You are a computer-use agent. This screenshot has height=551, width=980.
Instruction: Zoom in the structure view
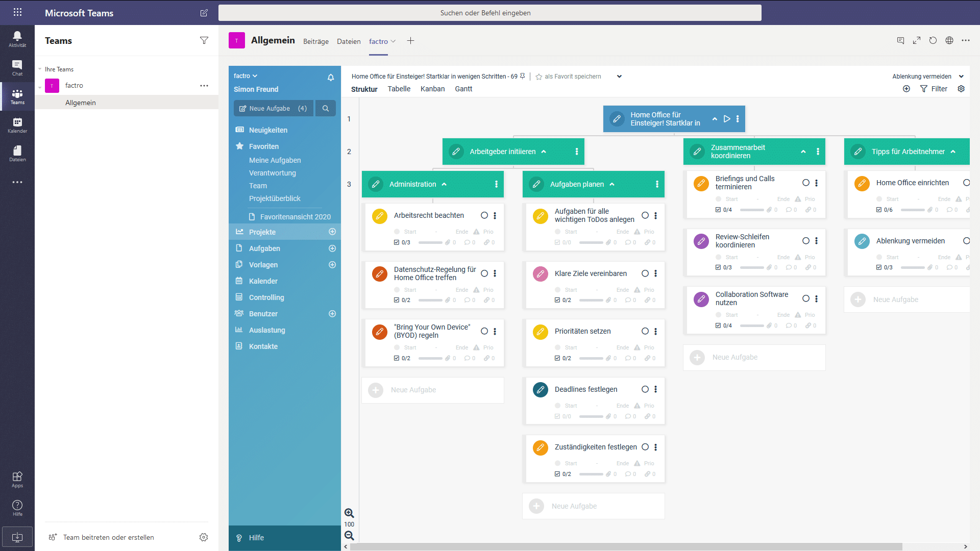[349, 513]
